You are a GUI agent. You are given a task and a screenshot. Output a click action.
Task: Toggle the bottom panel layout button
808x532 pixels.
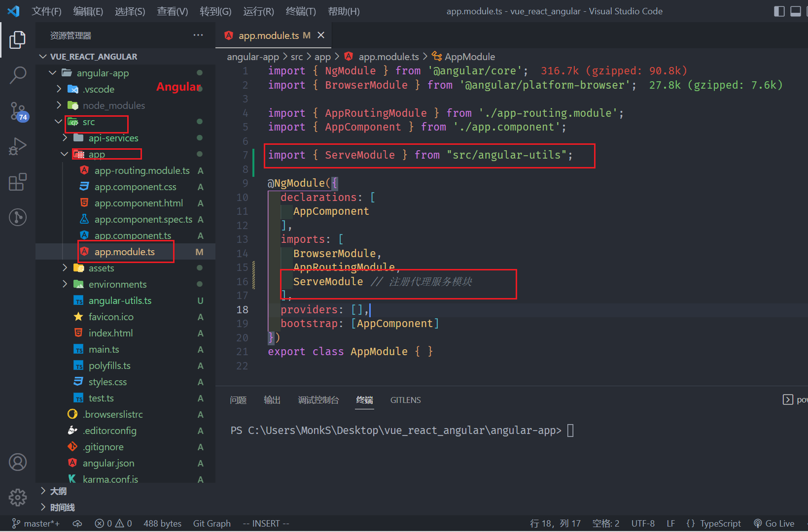[796, 11]
